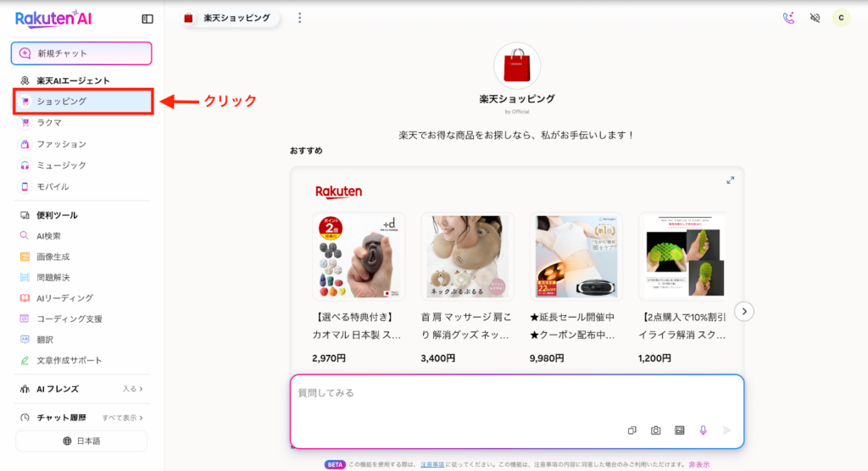Open 文章作成サポート tool
Image resolution: width=868 pixels, height=471 pixels.
click(70, 360)
